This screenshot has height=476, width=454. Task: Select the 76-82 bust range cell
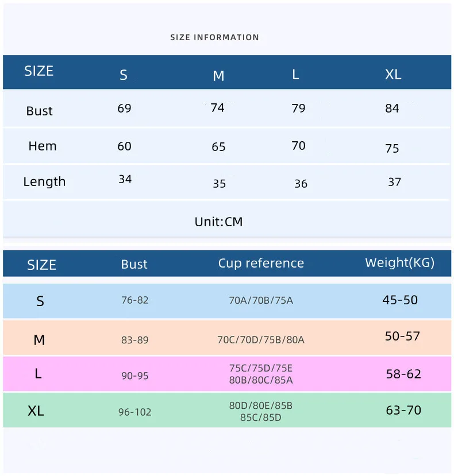click(135, 300)
